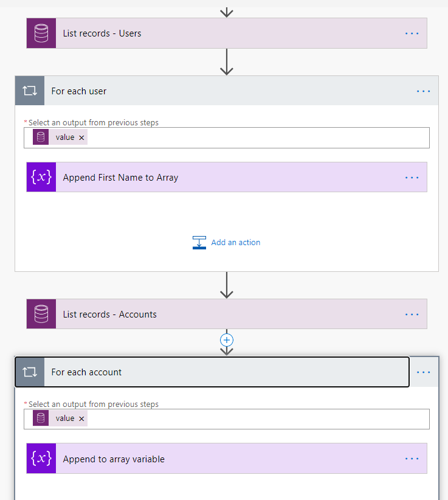448x500 pixels.
Task: Click the Add an action link
Action: click(x=236, y=243)
